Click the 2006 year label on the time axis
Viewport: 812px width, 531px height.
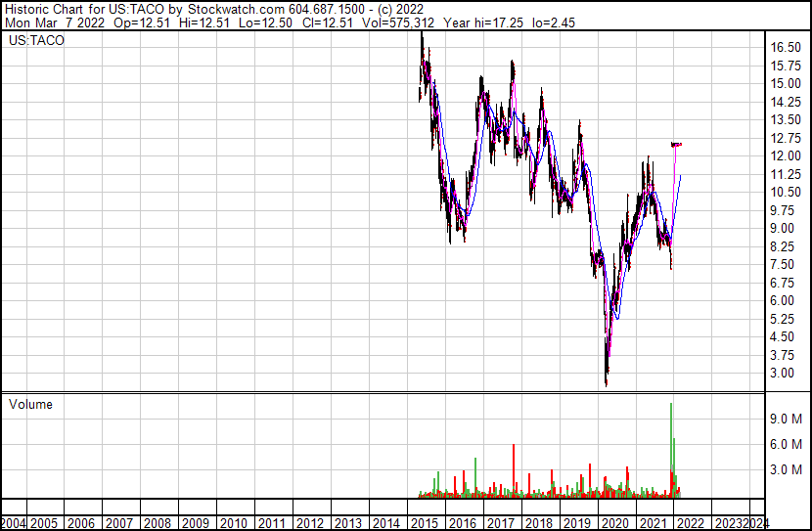click(81, 523)
